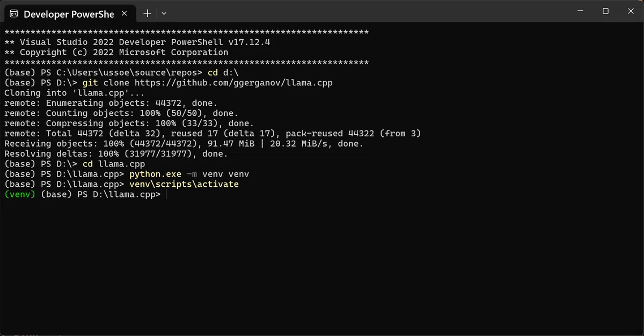Close the terminal window
The width and height of the screenshot is (644, 336).
tap(631, 11)
